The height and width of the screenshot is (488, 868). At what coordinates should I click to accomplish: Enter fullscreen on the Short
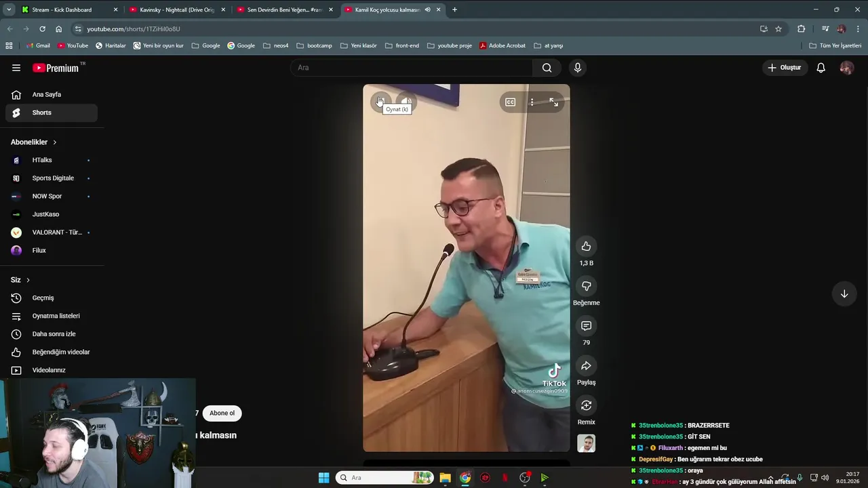coord(554,102)
